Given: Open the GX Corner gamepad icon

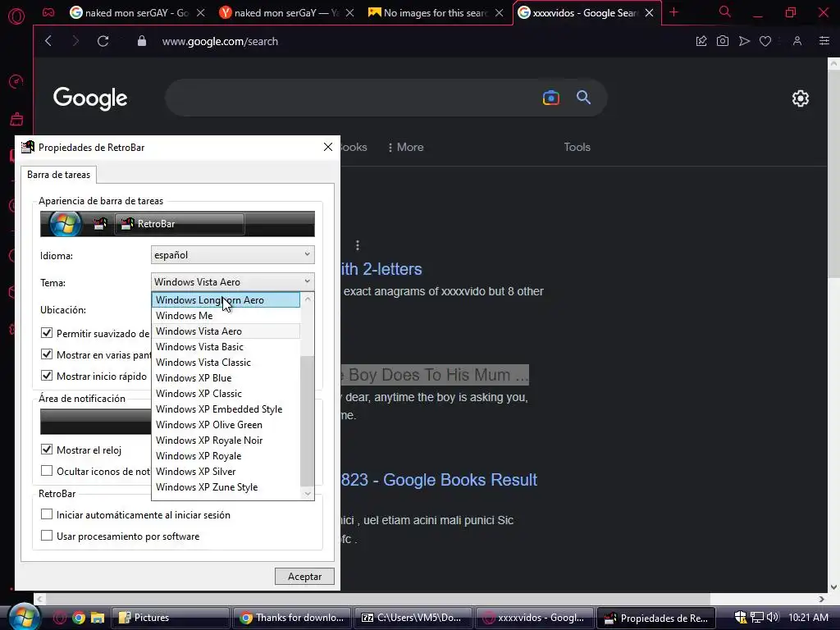Looking at the screenshot, I should (x=48, y=13).
